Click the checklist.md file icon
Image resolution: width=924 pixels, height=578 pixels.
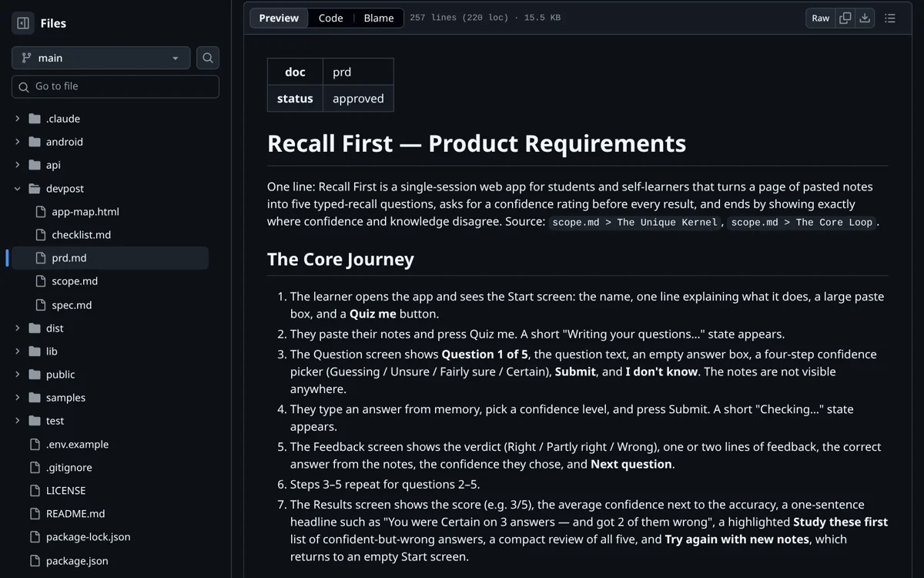point(41,234)
